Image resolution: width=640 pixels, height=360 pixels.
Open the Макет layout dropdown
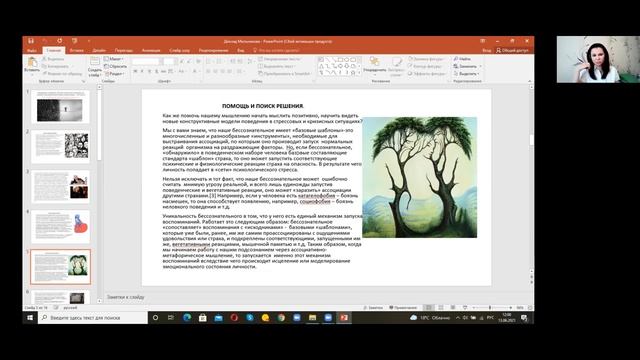click(x=113, y=59)
